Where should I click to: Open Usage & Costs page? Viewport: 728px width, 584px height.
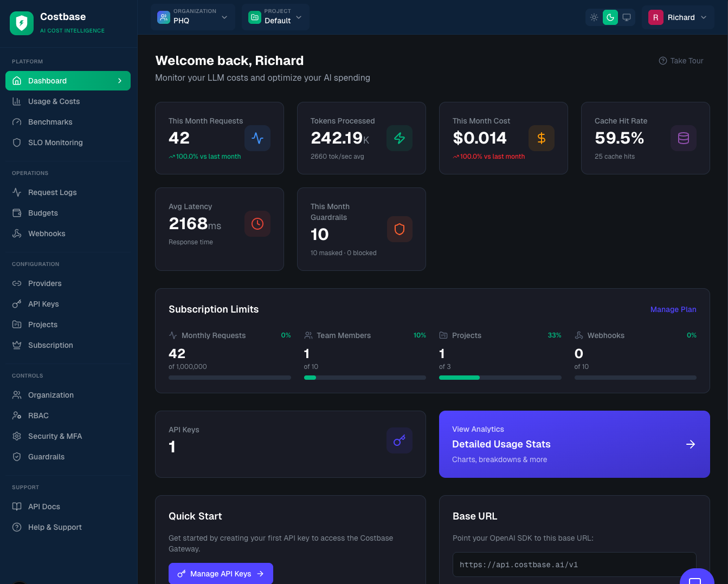[68, 101]
